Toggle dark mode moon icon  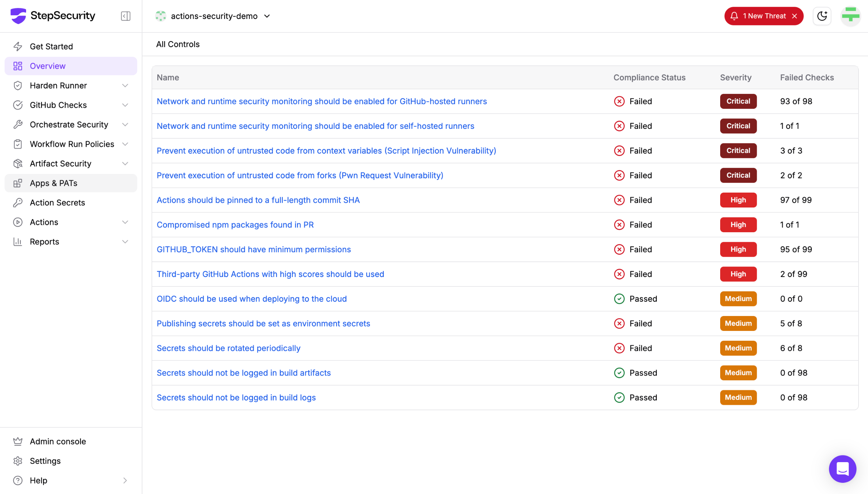822,16
